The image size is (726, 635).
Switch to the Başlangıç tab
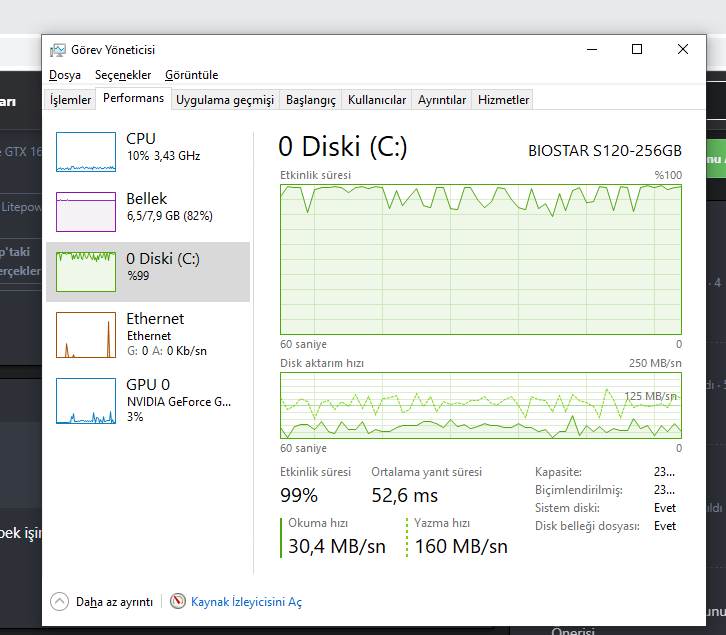click(x=311, y=100)
